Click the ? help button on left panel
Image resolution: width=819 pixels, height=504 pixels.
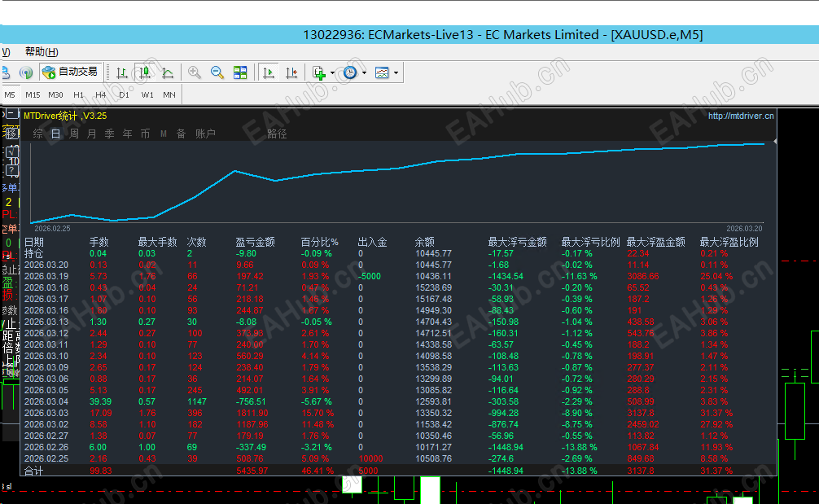[11, 171]
